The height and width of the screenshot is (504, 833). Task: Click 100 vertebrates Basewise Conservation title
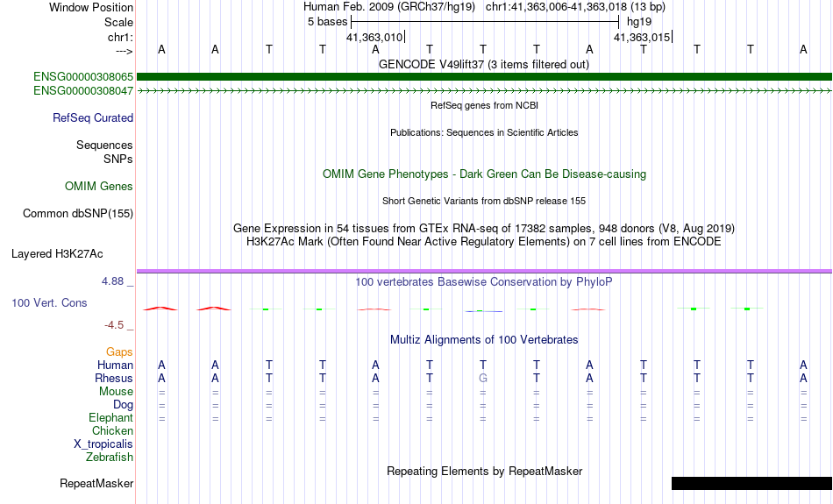coord(484,282)
